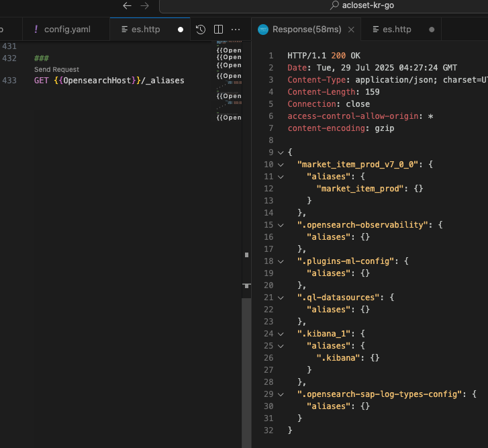
Task: Click the unsaved dot on left es.http tab
Action: click(180, 30)
